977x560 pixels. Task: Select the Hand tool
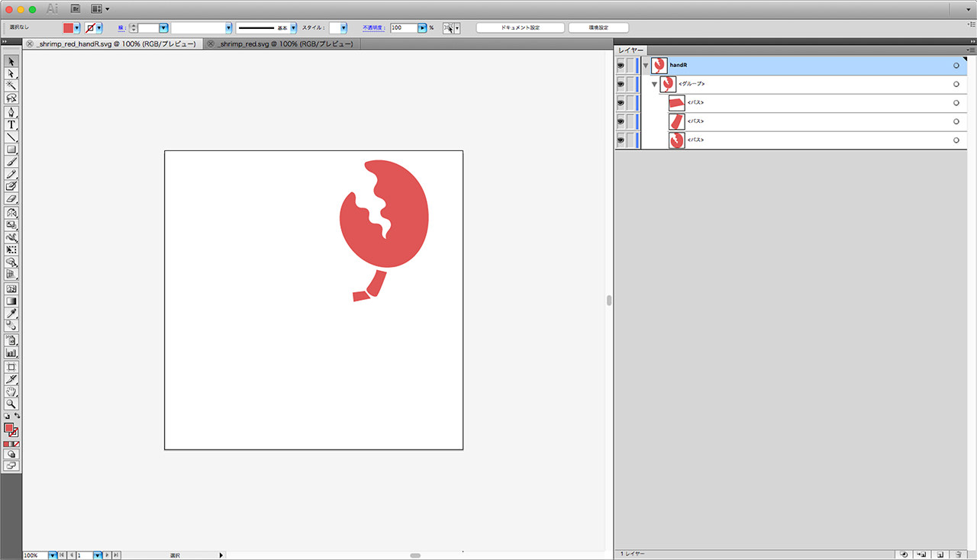click(11, 391)
